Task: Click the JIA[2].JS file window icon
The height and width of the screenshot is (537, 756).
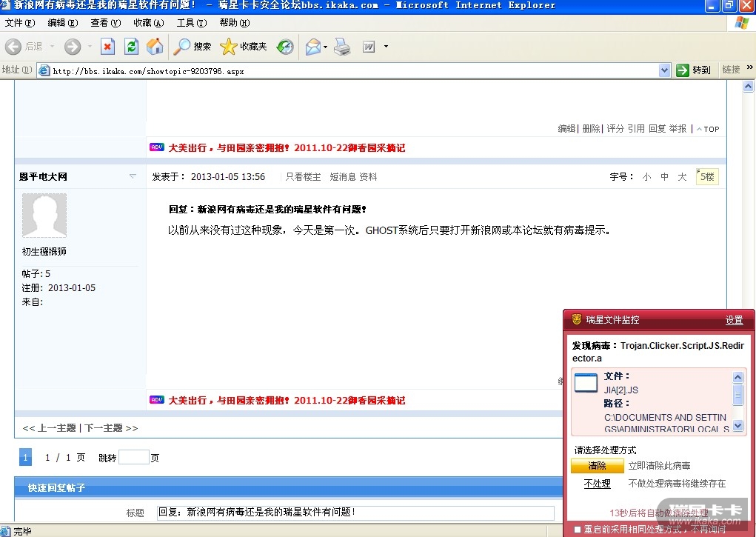Action: click(586, 384)
